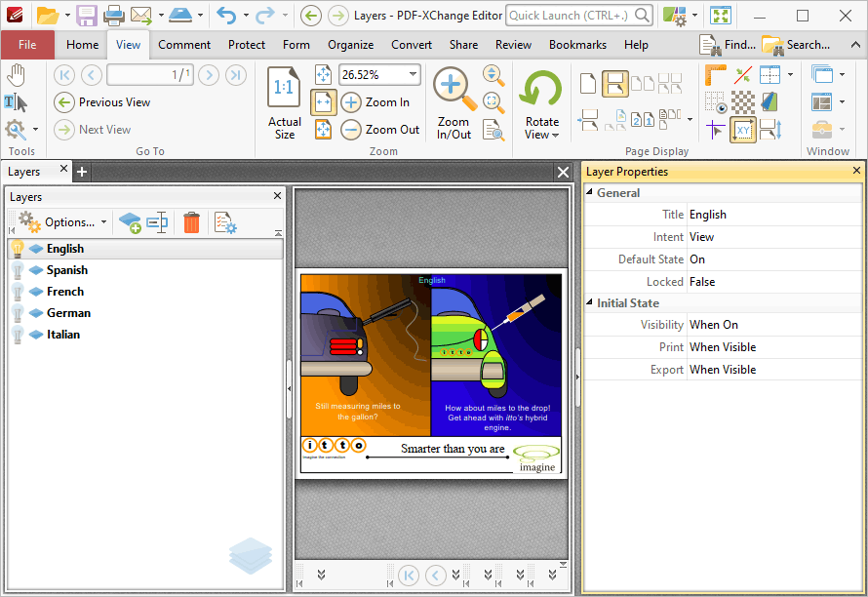Image resolution: width=868 pixels, height=597 pixels.
Task: Switch to the Bookmarks tab
Action: click(x=577, y=45)
